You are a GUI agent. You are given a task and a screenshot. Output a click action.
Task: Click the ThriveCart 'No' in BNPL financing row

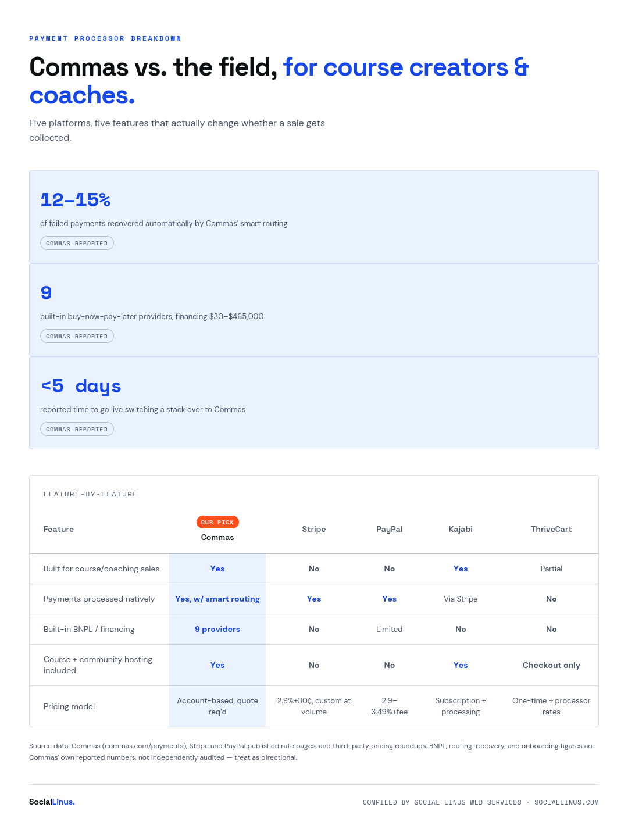[551, 629]
